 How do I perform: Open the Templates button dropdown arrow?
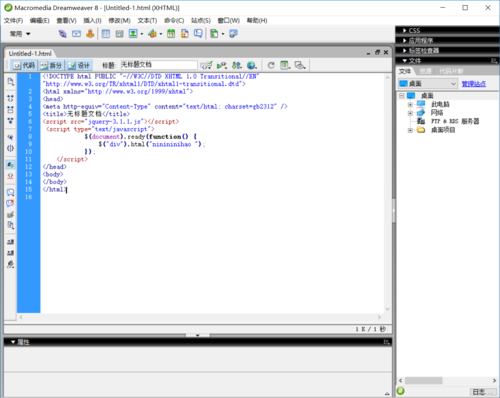(223, 34)
